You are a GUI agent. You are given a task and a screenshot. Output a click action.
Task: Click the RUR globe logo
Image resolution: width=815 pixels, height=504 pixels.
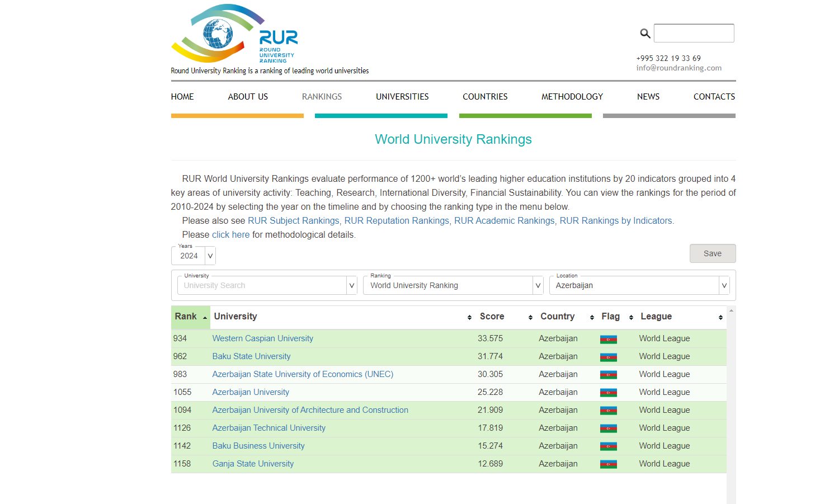click(234, 34)
